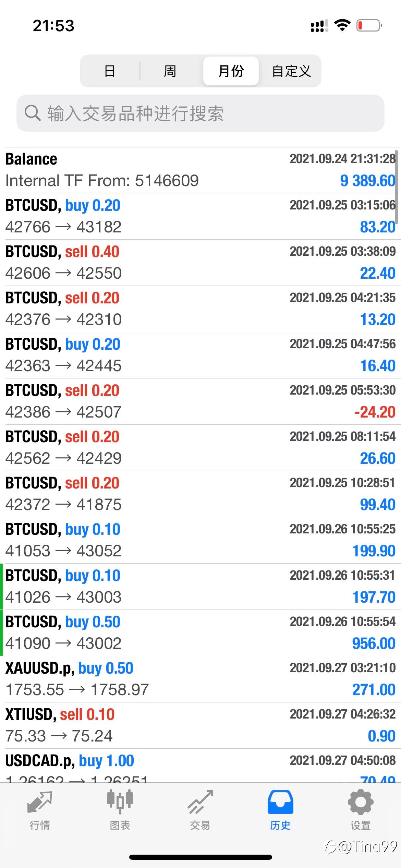The image size is (401, 868).
Task: Select the 历史 history tab icon
Action: click(280, 802)
